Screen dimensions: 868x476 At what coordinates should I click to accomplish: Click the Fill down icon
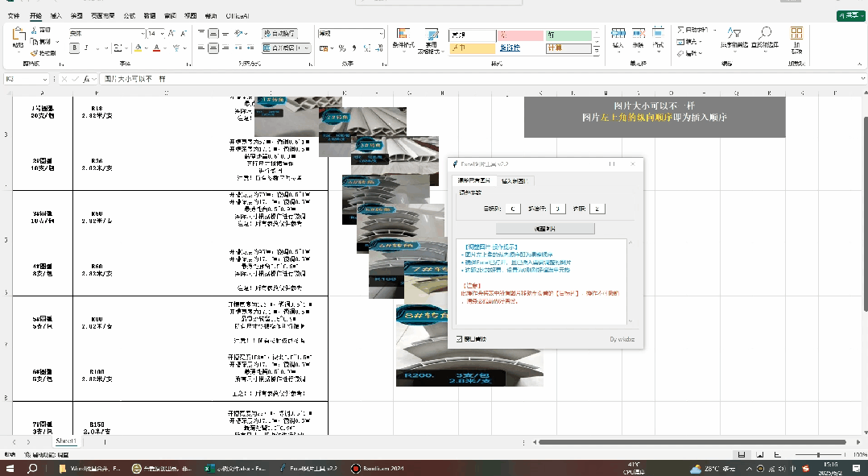pos(680,42)
